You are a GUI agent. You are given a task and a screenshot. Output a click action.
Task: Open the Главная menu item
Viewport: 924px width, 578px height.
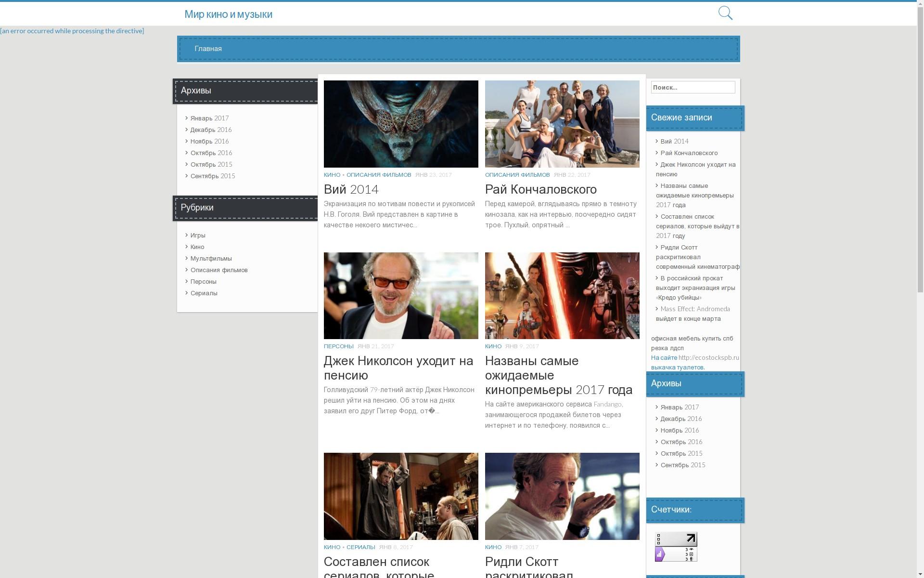208,49
